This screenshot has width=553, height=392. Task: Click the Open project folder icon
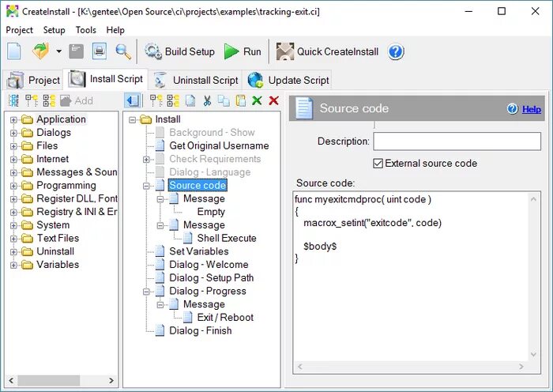click(40, 51)
